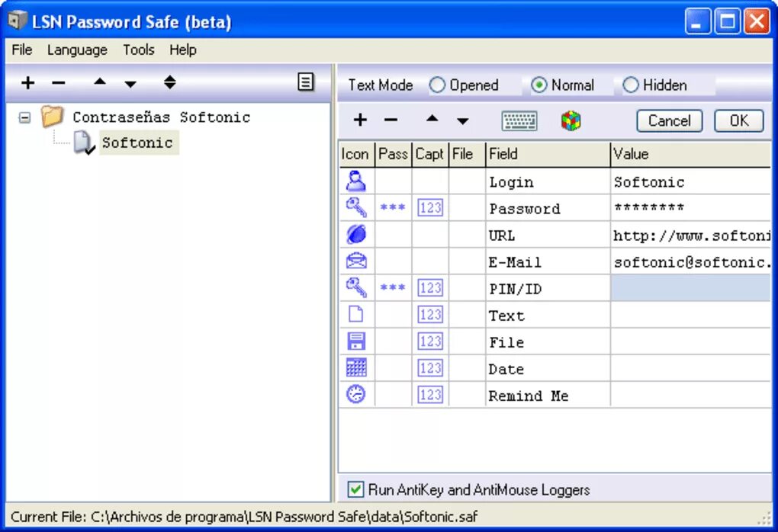Move tree item down in left toolbar
The width and height of the screenshot is (778, 532).
tap(130, 85)
